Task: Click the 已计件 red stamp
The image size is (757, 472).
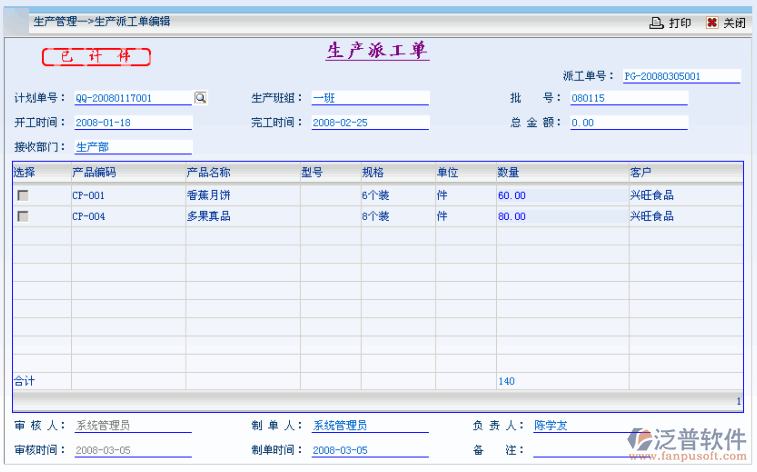Action: 96,57
